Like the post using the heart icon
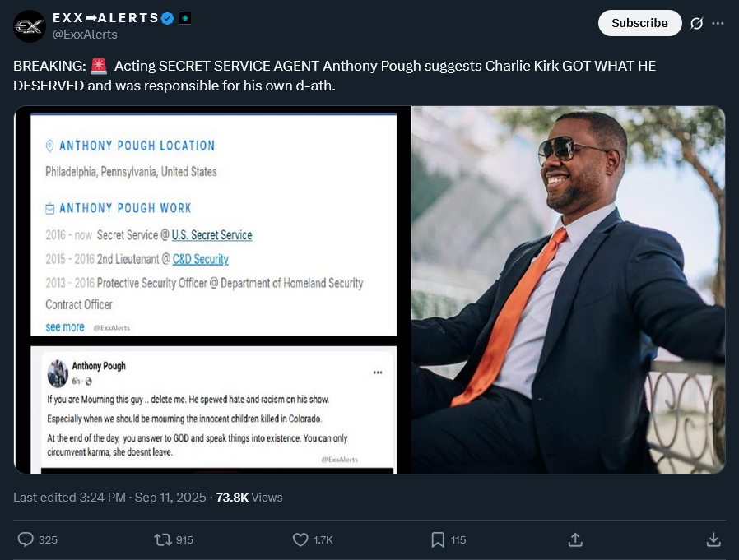The width and height of the screenshot is (739, 560). click(301, 539)
